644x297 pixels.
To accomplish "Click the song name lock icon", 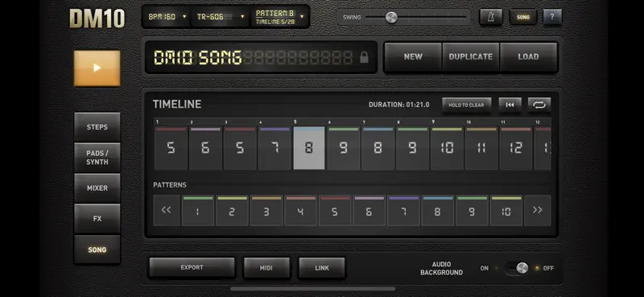I will (364, 57).
